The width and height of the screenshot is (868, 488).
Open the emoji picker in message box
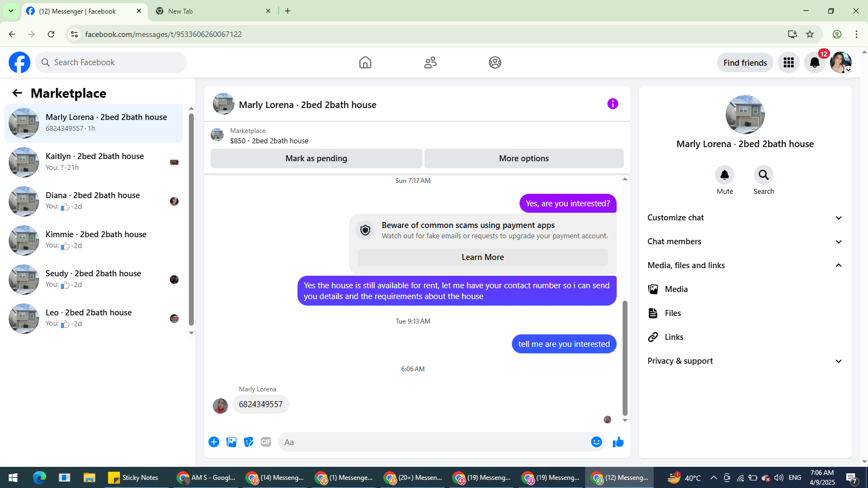point(597,442)
